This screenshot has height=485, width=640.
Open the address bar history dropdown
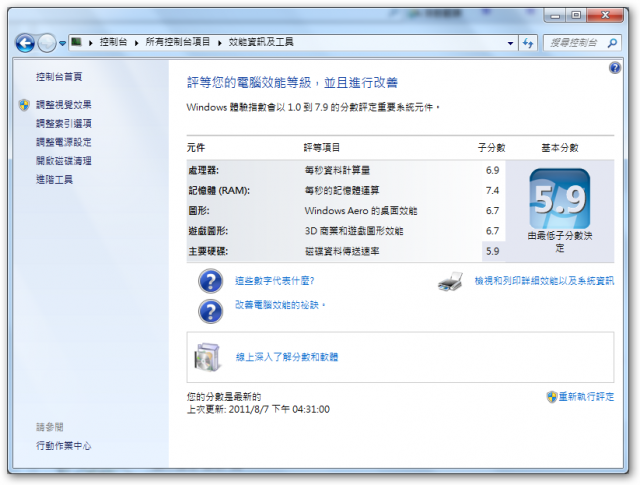(x=510, y=43)
